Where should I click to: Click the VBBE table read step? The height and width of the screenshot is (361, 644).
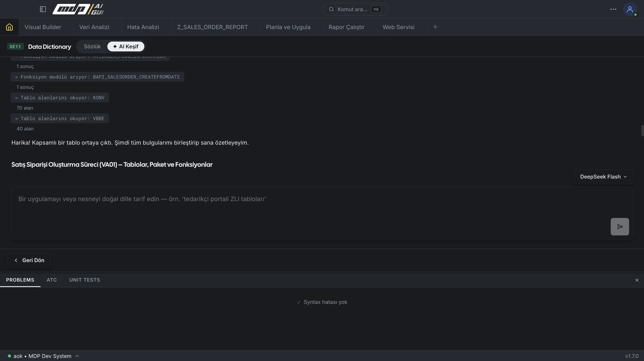[x=60, y=118]
